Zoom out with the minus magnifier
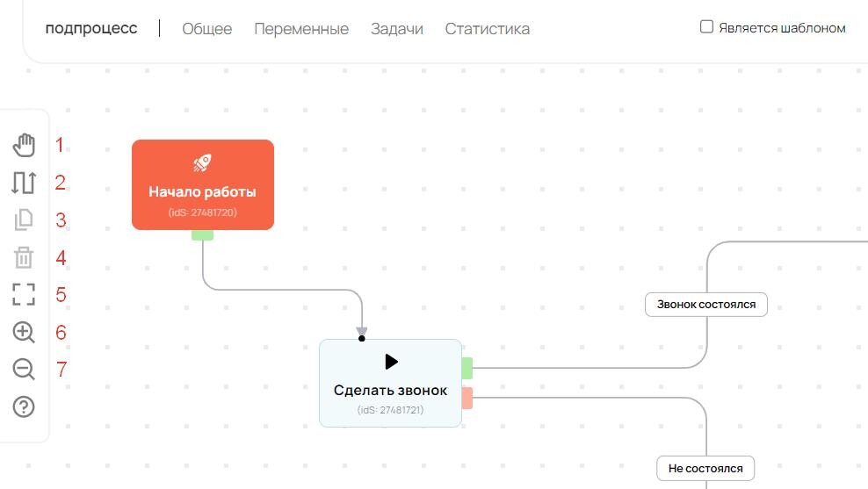The image size is (868, 489). click(x=24, y=369)
